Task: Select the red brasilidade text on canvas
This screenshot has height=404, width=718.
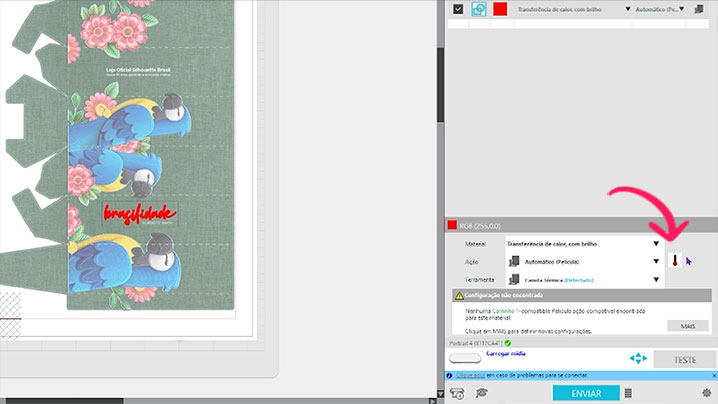Action: 140,213
